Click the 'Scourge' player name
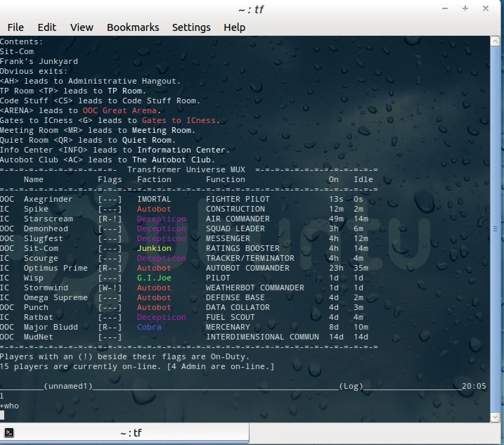The width and height of the screenshot is (504, 445). (41, 258)
